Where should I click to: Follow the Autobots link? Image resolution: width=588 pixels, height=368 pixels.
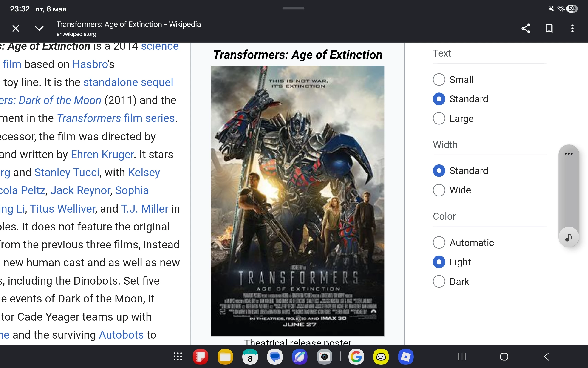(121, 335)
